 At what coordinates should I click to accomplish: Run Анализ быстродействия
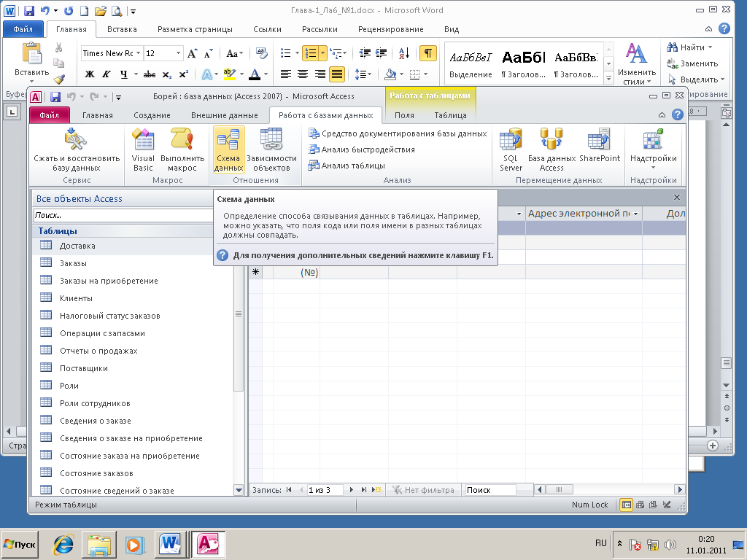[x=361, y=149]
